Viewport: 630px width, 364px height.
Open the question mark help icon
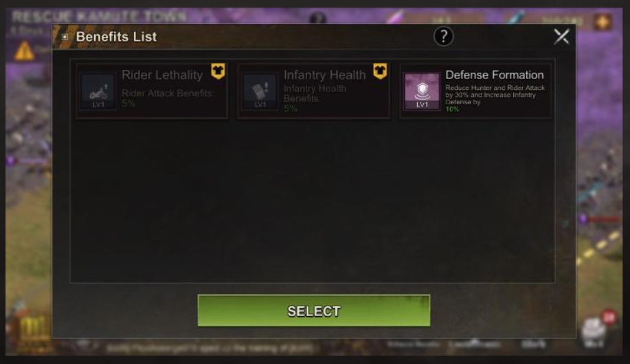click(x=444, y=36)
